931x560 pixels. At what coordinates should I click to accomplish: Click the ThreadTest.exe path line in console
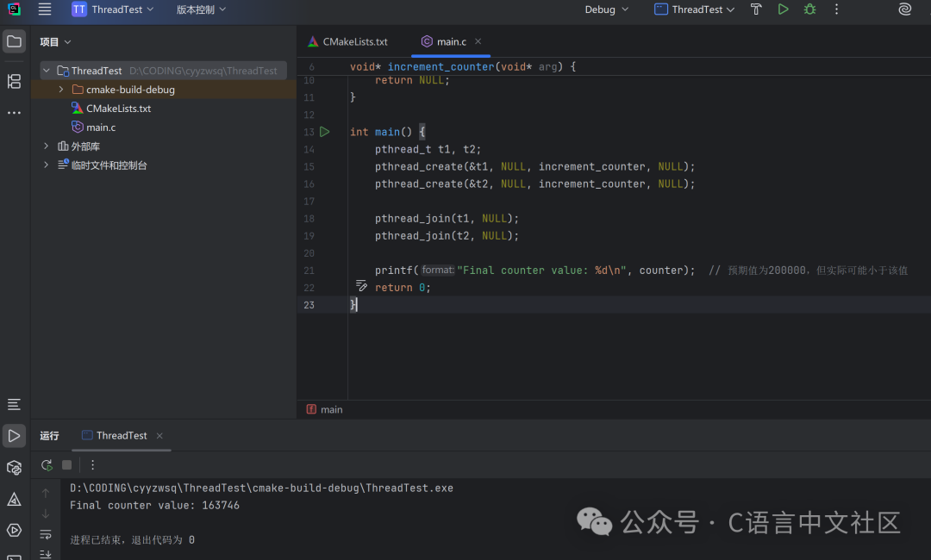(x=261, y=488)
